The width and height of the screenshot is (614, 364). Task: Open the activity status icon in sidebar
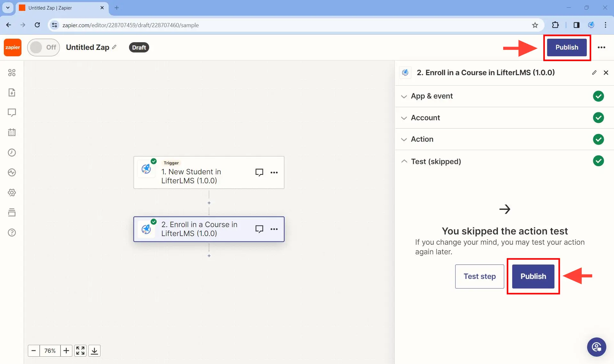pyautogui.click(x=12, y=172)
